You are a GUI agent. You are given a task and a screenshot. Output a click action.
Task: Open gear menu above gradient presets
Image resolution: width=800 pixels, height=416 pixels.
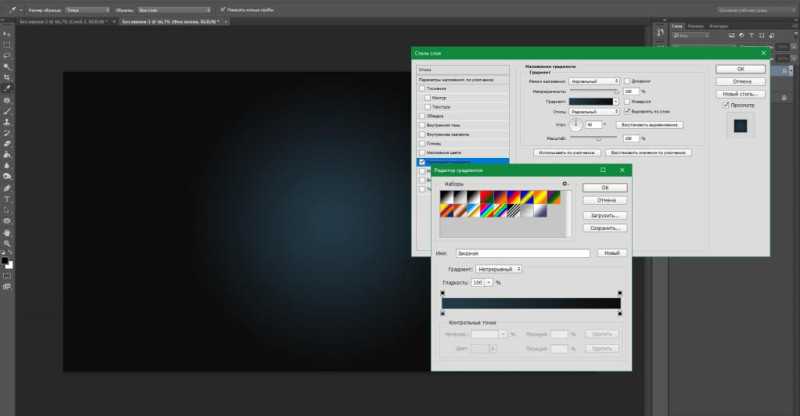coord(564,183)
